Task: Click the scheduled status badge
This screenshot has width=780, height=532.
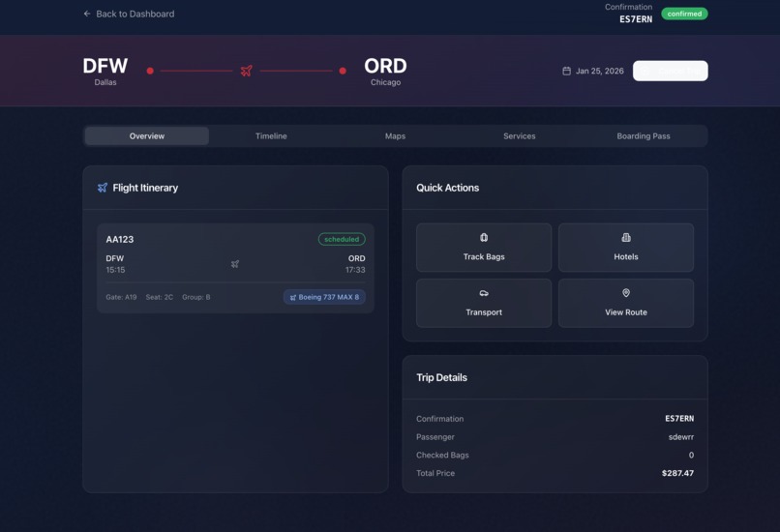Action: [342, 239]
